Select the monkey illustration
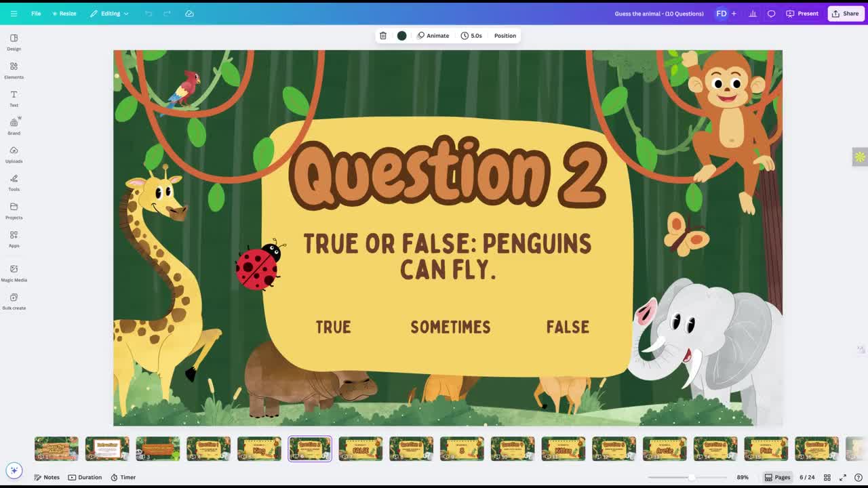The width and height of the screenshot is (868, 488). pyautogui.click(x=730, y=129)
